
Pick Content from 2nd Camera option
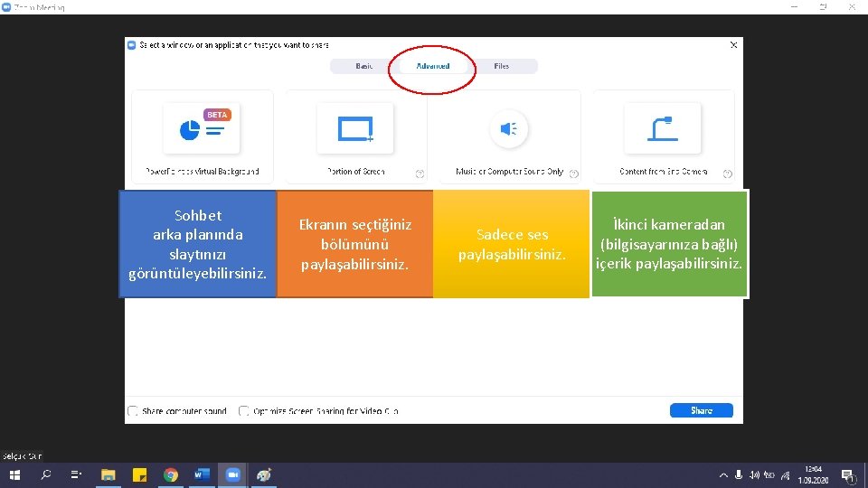663,136
